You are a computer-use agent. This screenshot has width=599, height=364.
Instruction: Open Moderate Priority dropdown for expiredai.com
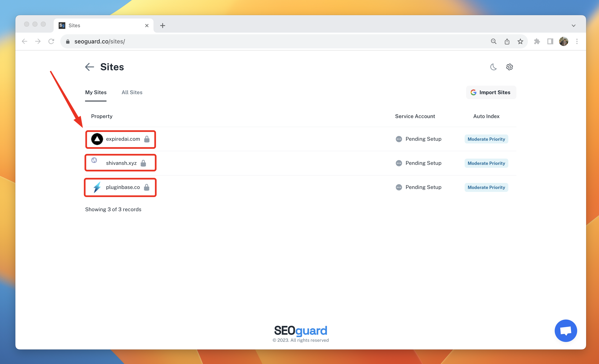click(x=486, y=139)
